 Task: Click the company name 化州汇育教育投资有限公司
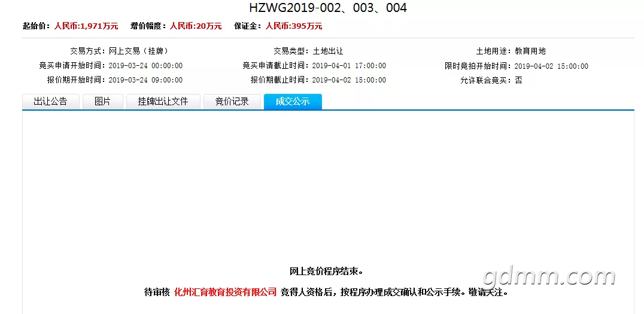point(226,292)
